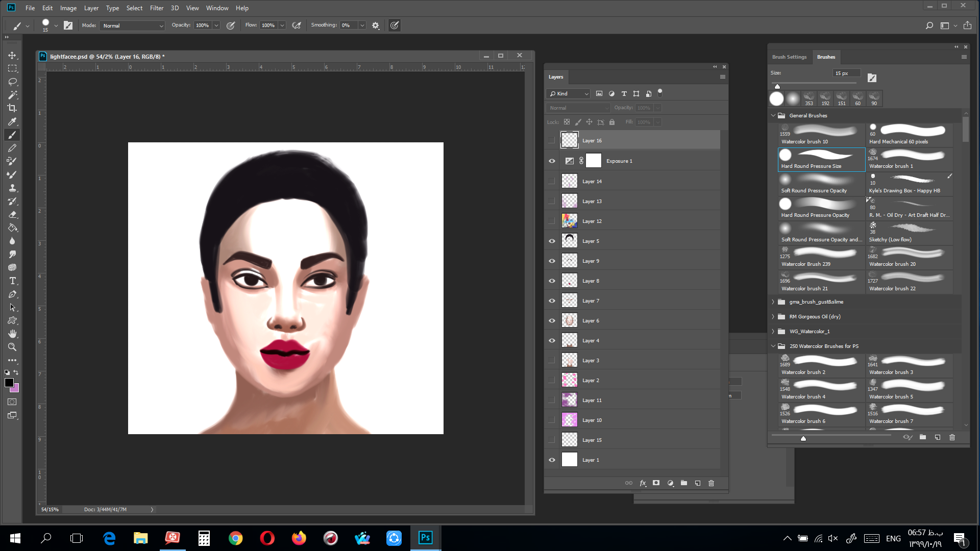
Task: Select the Magic Wand tool
Action: 12,95
